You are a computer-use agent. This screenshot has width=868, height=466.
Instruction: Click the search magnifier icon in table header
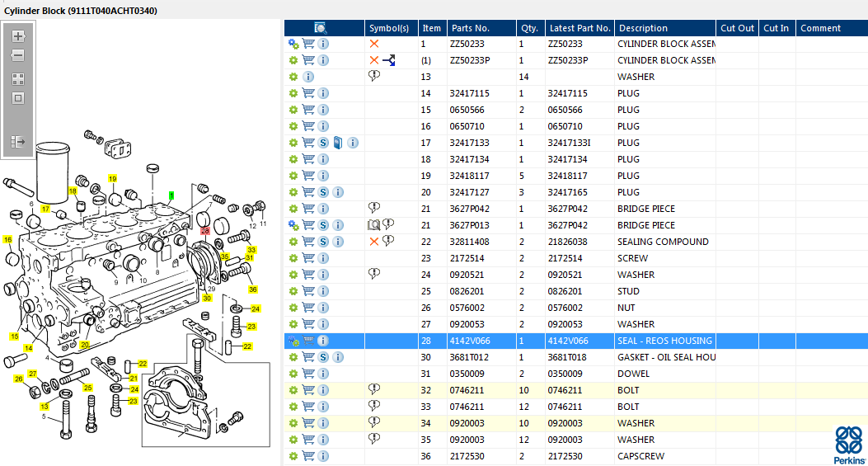click(320, 28)
